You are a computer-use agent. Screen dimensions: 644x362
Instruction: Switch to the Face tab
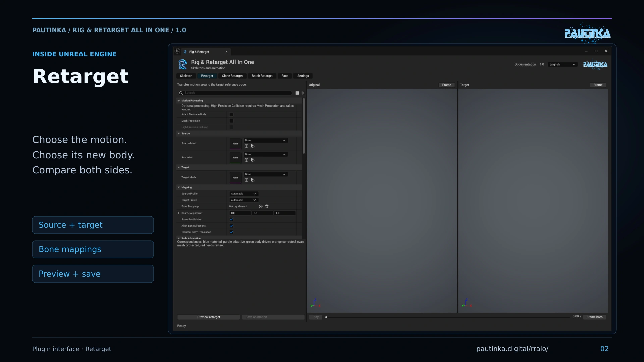tap(285, 76)
